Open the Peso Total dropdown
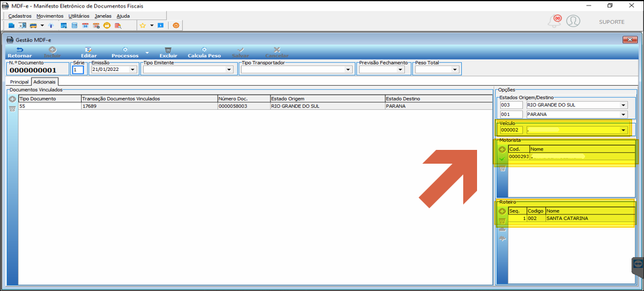Viewport: 644px width, 291px height. [454, 70]
